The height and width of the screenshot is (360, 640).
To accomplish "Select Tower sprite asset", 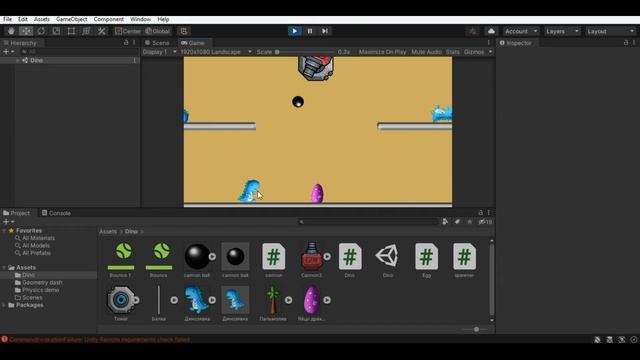I will pos(121,303).
